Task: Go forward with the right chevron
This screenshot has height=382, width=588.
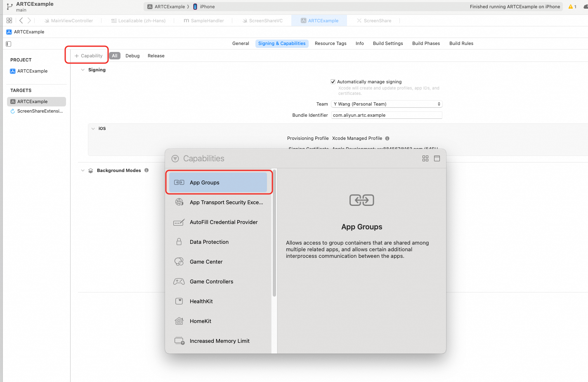Action: [x=29, y=21]
